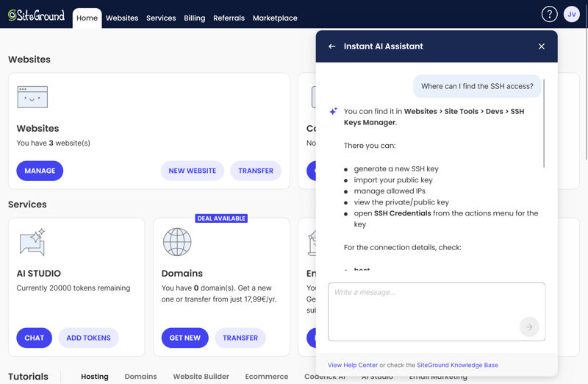588x384 pixels.
Task: Click the AI Studio chat bubbles icon
Action: point(32,242)
